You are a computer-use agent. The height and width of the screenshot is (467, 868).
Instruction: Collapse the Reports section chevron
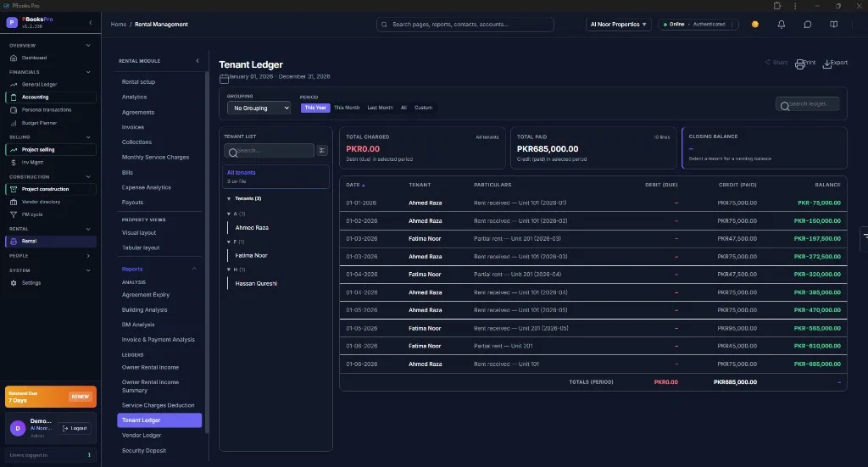point(194,269)
